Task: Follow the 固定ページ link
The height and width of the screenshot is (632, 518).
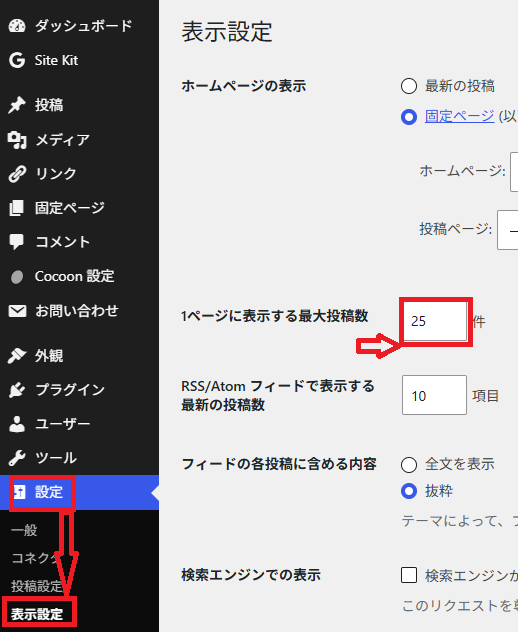Action: point(460,117)
